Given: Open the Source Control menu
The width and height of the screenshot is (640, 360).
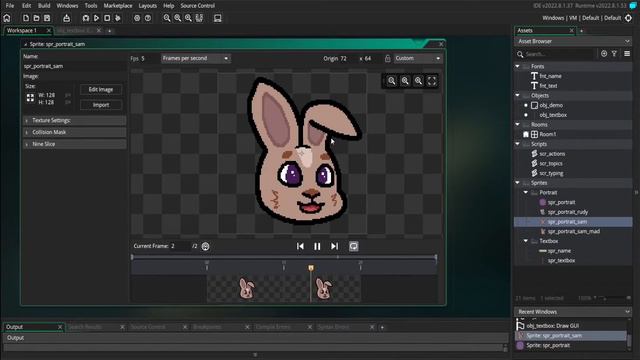Looking at the screenshot, I should click(198, 6).
